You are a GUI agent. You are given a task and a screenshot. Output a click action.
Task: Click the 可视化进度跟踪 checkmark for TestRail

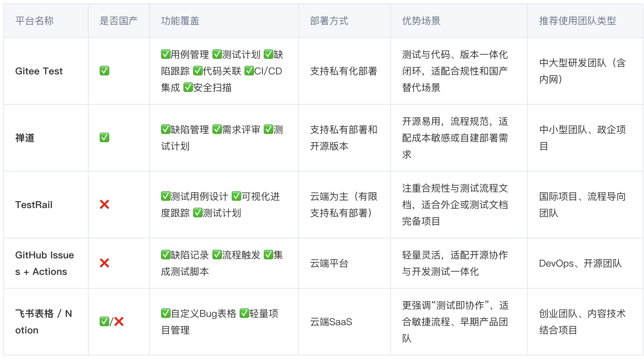point(236,196)
